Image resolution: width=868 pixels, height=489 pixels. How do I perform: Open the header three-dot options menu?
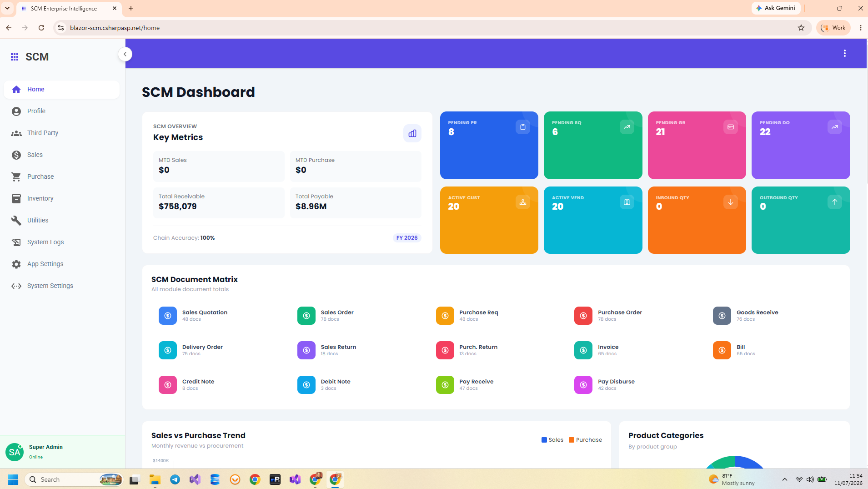tap(844, 53)
